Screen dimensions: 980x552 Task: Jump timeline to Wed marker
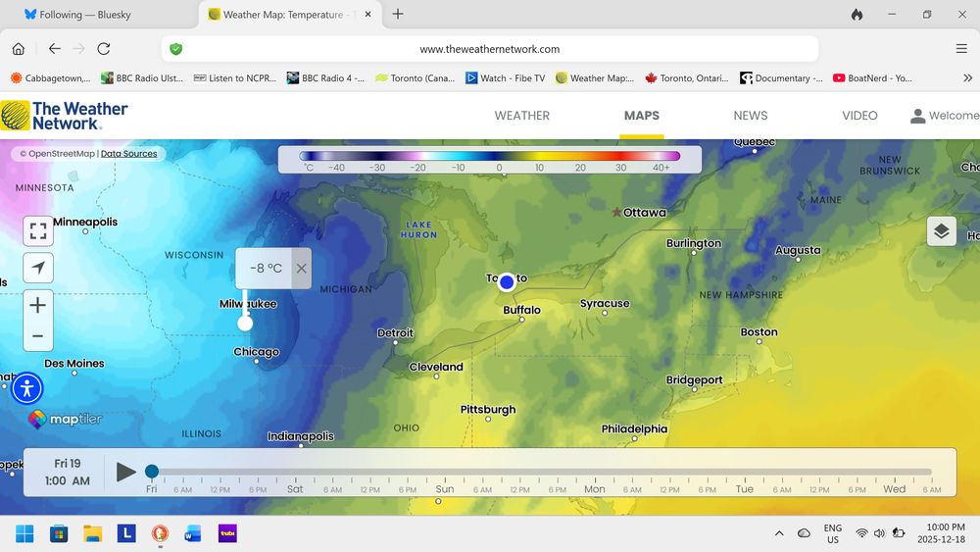[895, 489]
